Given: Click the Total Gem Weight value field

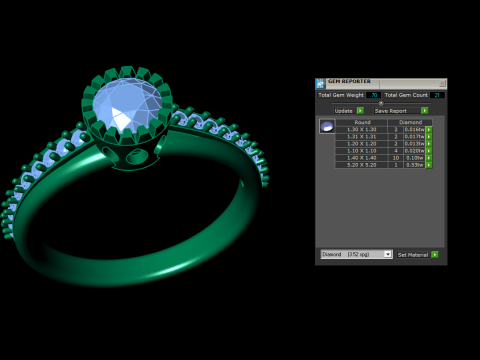Looking at the screenshot, I should tap(374, 95).
